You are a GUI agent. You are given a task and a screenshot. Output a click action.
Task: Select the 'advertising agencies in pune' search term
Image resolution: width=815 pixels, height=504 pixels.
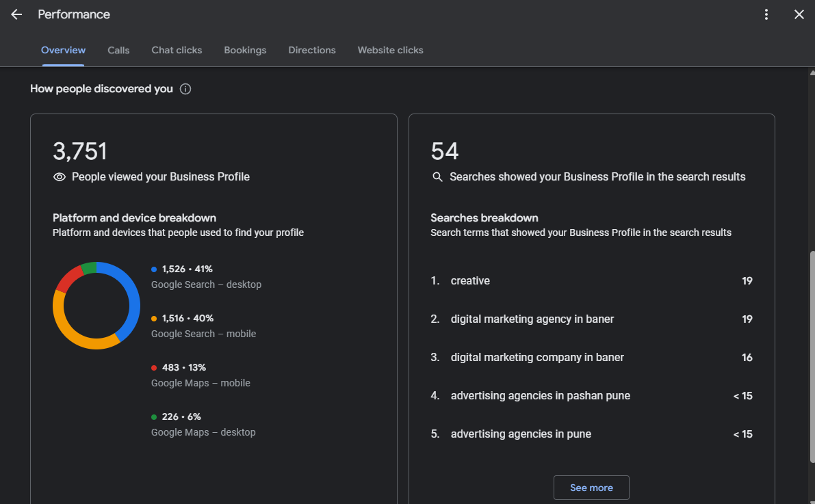pyautogui.click(x=521, y=434)
